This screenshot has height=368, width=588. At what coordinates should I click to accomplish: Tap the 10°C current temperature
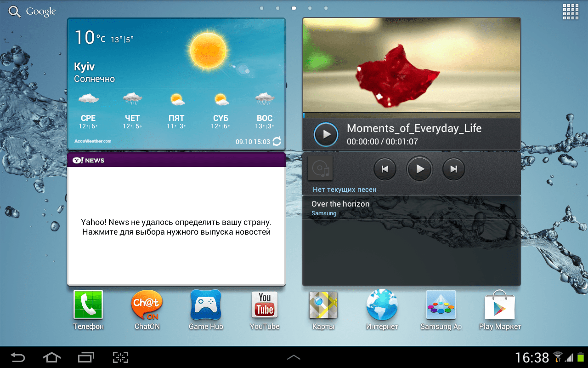[90, 38]
